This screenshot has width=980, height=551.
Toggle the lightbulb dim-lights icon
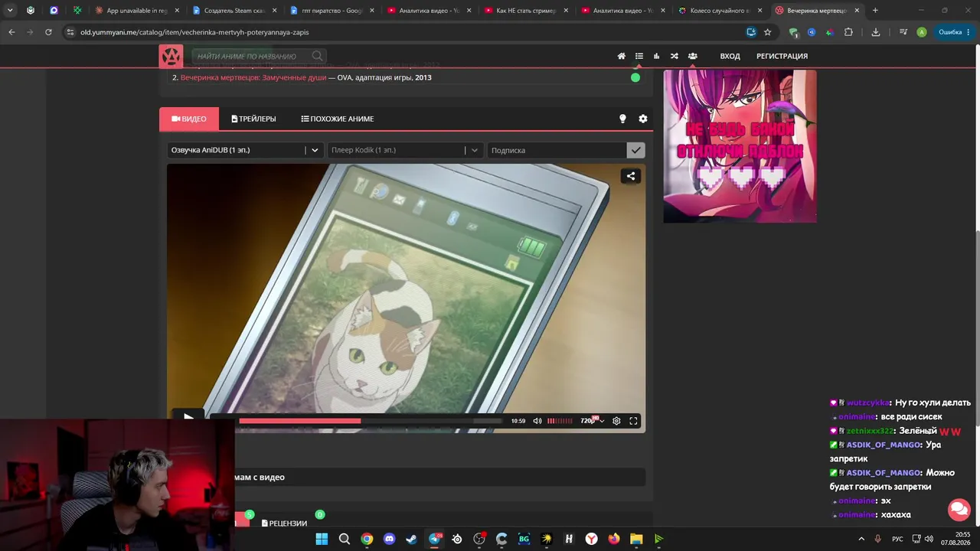click(x=622, y=119)
